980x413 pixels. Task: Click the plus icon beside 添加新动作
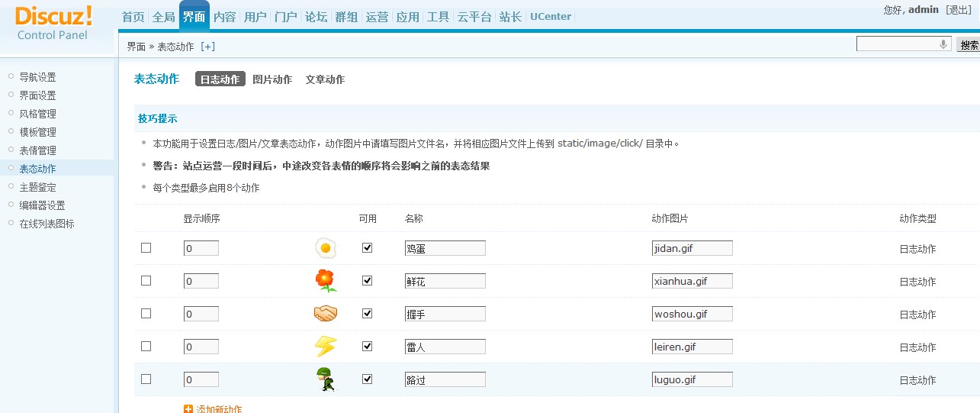pos(188,409)
